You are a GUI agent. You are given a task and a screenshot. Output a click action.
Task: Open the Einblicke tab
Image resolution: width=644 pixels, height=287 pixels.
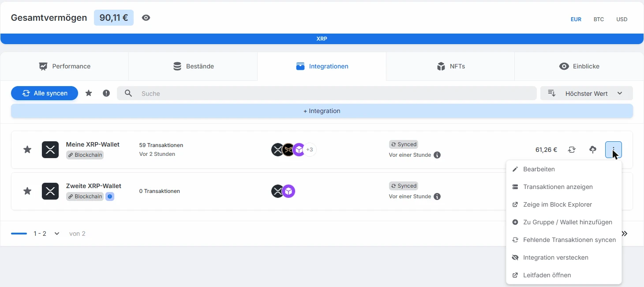(579, 66)
